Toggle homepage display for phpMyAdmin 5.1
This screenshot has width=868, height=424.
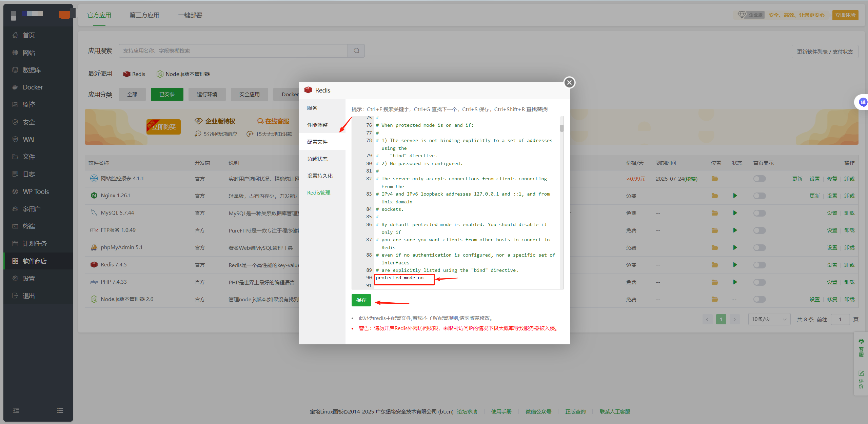[759, 247]
